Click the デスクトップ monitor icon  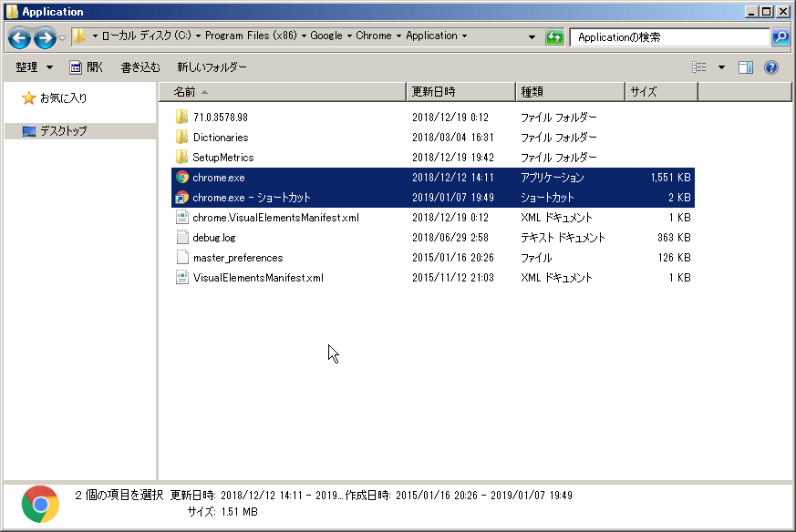coord(29,131)
